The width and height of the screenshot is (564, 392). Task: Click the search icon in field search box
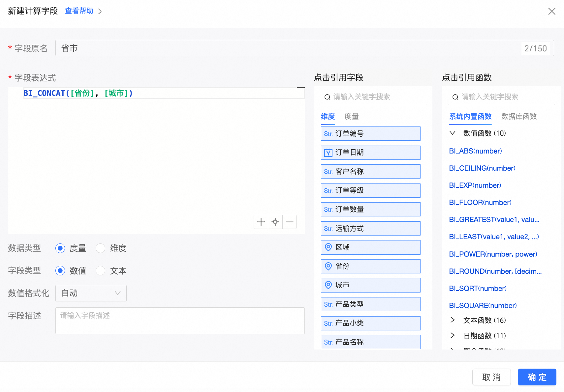328,97
